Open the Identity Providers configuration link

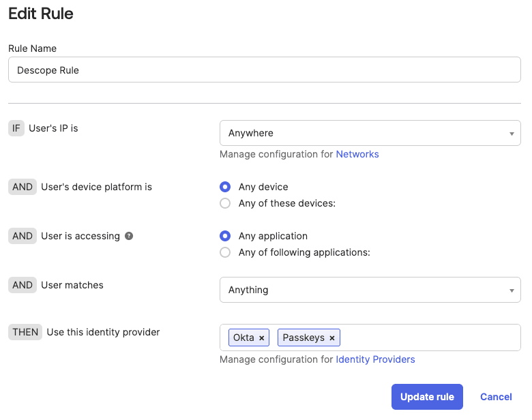tap(375, 359)
